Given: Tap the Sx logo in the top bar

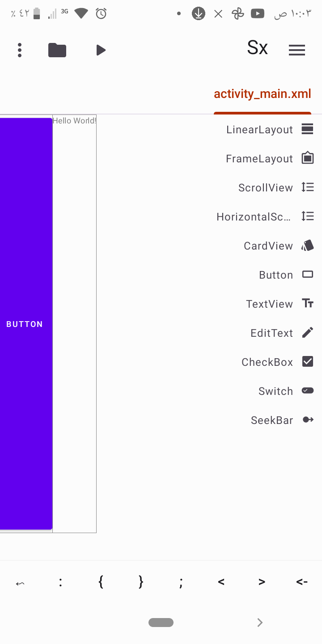Looking at the screenshot, I should [x=257, y=48].
